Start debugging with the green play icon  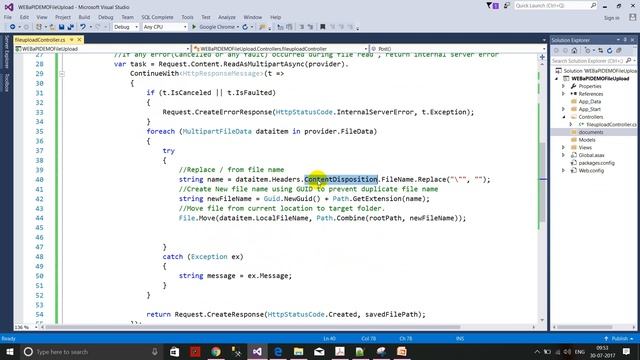point(194,27)
